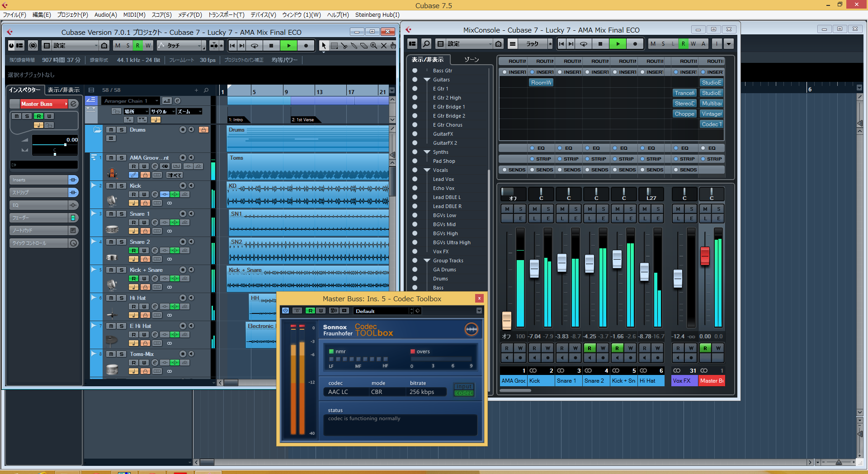The height and width of the screenshot is (474, 868).
Task: Open the Multiba insert on Master Buss
Action: (712, 104)
